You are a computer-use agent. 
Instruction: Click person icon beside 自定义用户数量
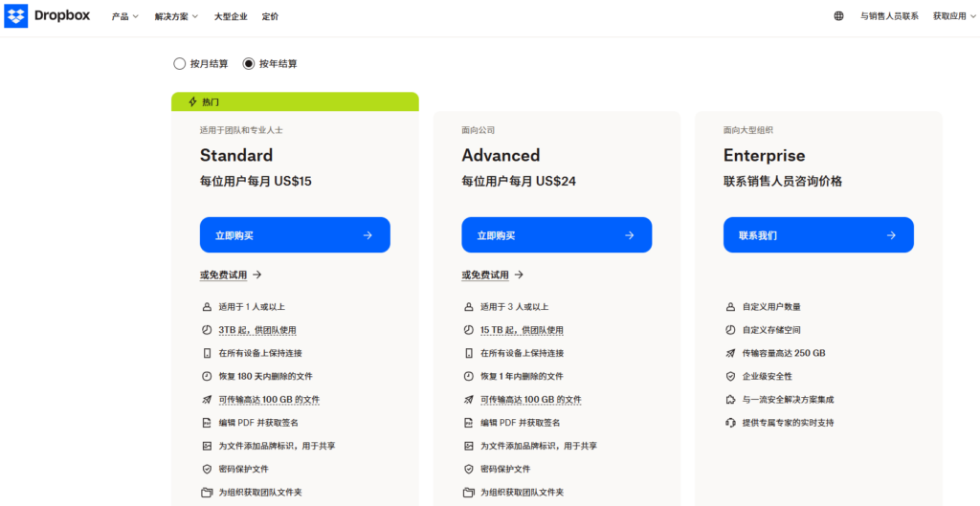(730, 307)
